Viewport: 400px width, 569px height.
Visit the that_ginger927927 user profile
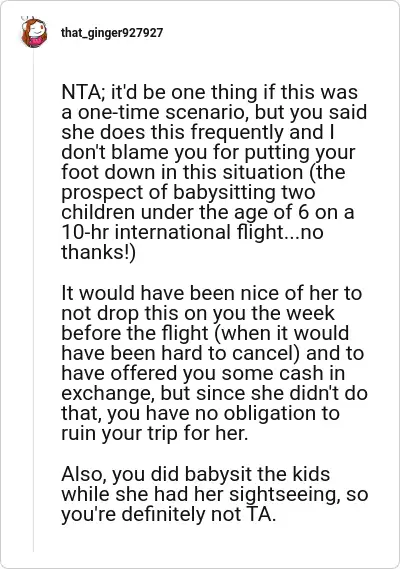click(x=112, y=33)
